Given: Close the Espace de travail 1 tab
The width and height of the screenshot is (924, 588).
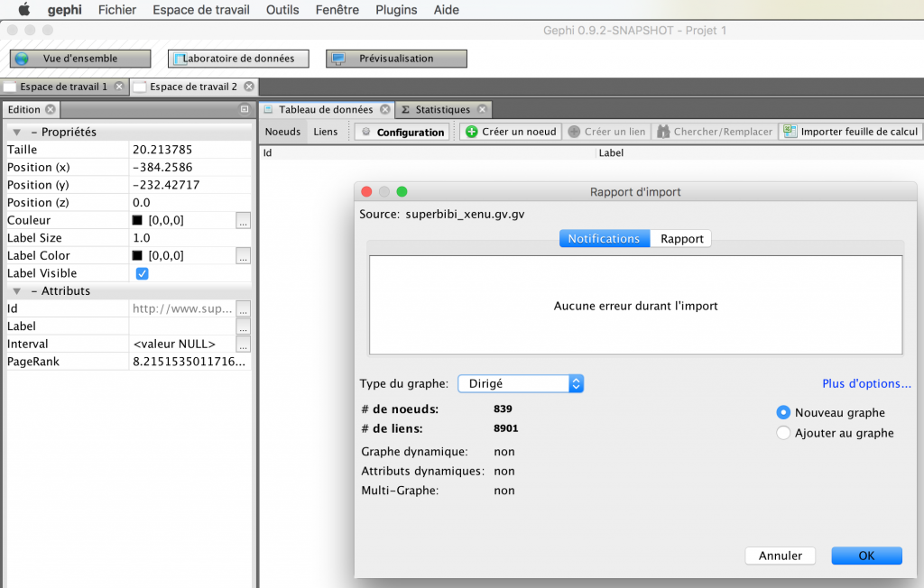Looking at the screenshot, I should (x=119, y=87).
